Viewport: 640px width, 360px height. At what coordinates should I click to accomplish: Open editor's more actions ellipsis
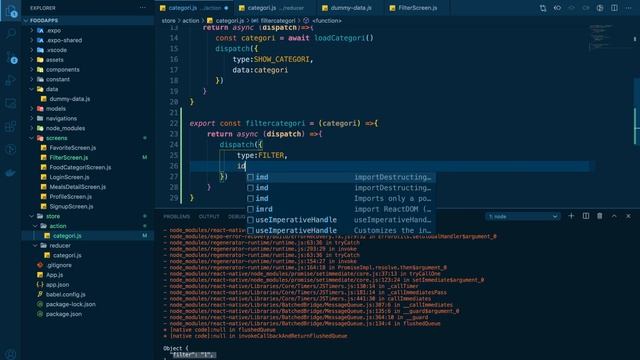click(x=629, y=8)
